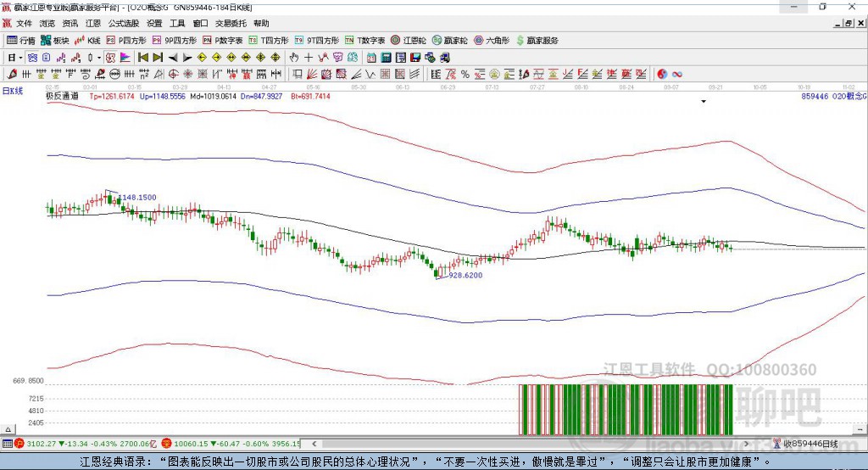Jump to first bar with green arrow

pos(143,58)
